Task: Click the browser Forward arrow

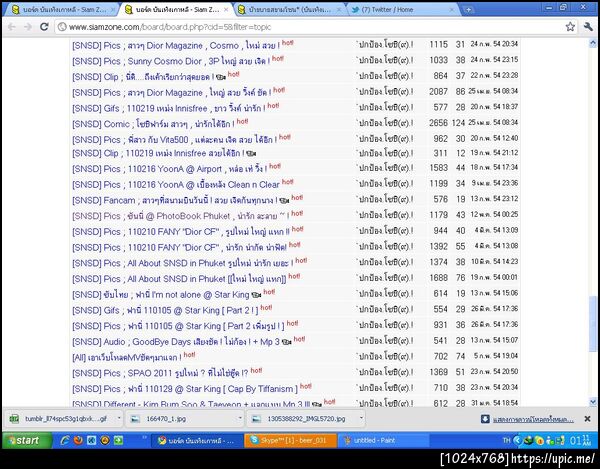Action: (28, 27)
